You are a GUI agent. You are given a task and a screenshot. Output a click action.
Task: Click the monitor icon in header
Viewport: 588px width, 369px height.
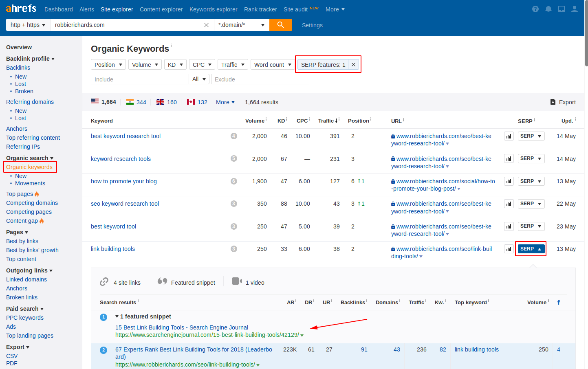[562, 9]
